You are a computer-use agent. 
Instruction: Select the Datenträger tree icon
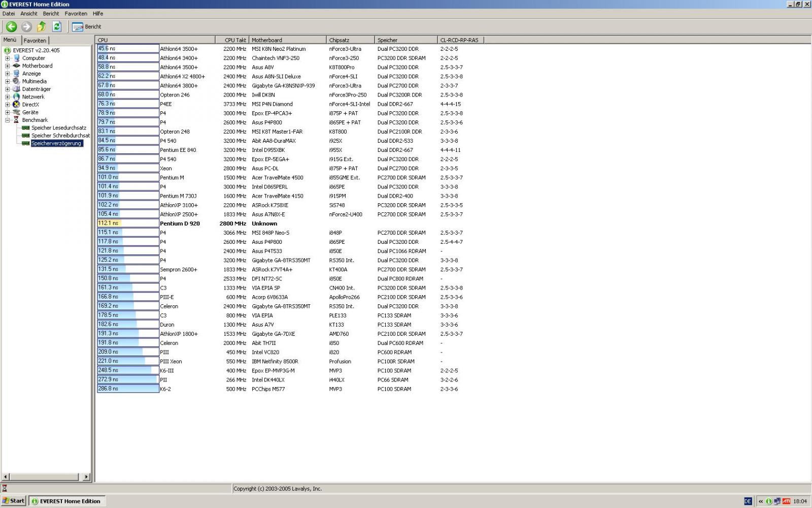coord(16,89)
